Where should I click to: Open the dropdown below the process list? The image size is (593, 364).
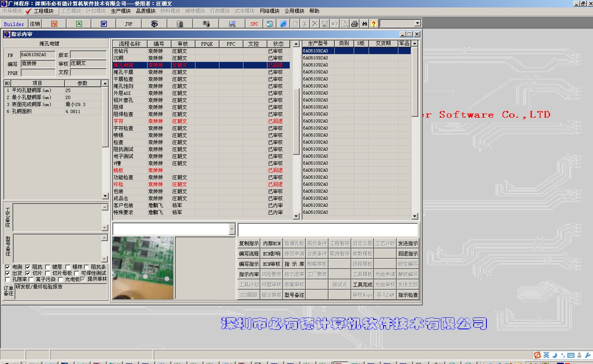tap(232, 229)
